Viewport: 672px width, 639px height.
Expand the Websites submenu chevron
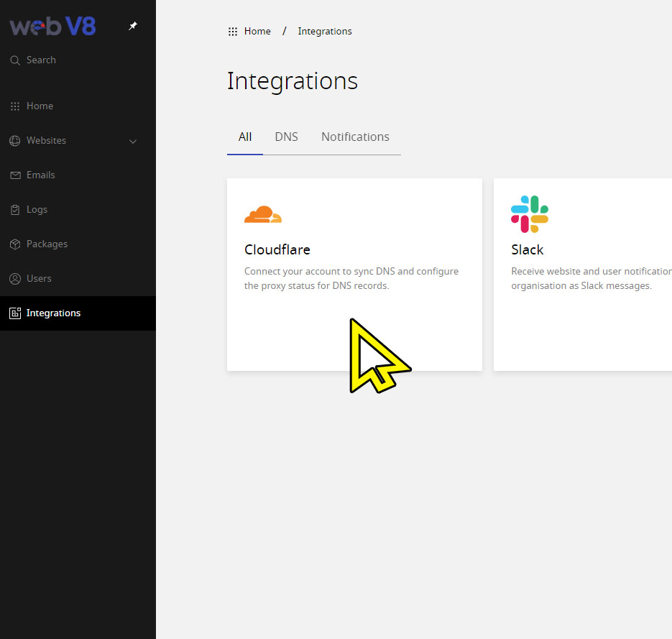pyautogui.click(x=133, y=142)
